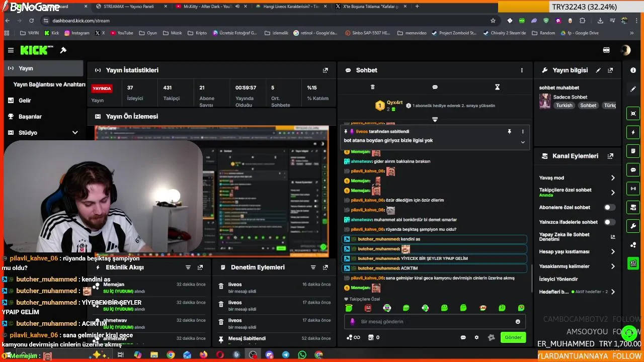Open Yavaş mod options arrow

613,178
